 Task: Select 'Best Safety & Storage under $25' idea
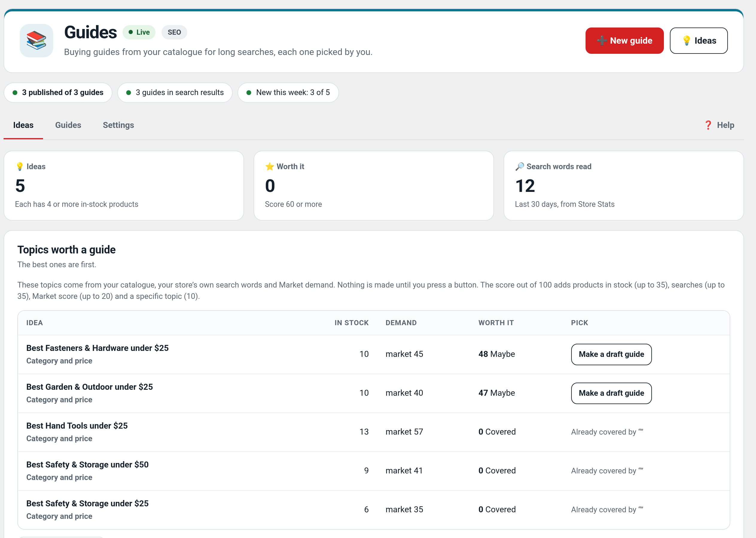click(88, 503)
